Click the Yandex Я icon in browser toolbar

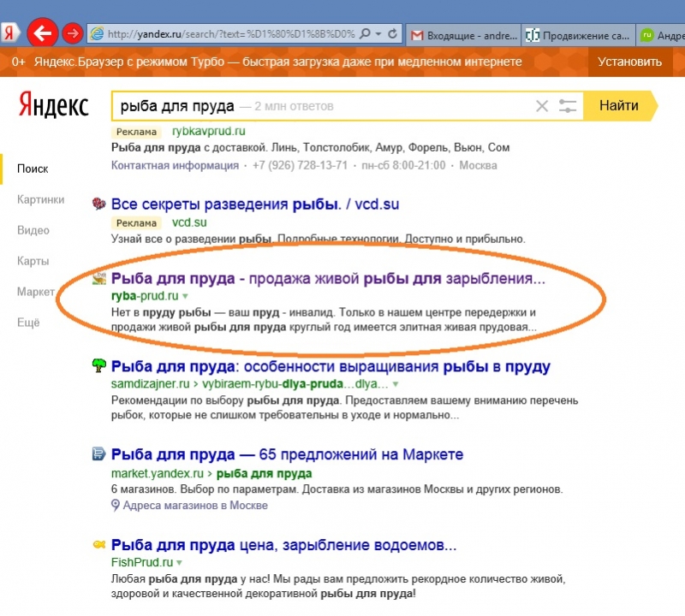click(9, 33)
